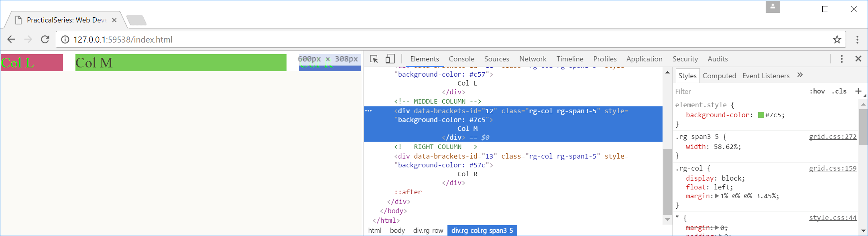Click the Col R text node in DOM
The image size is (868, 236).
[468, 174]
